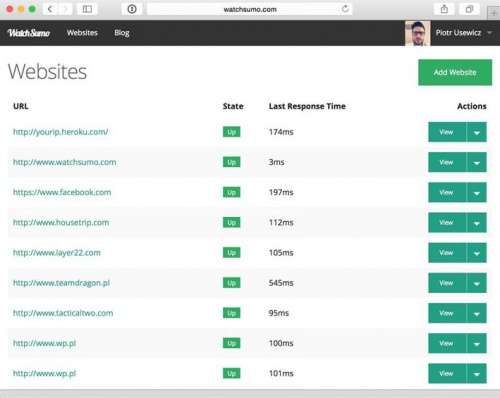View the housetrip.com website details
Image resolution: width=500 pixels, height=398 pixels.
coord(447,223)
